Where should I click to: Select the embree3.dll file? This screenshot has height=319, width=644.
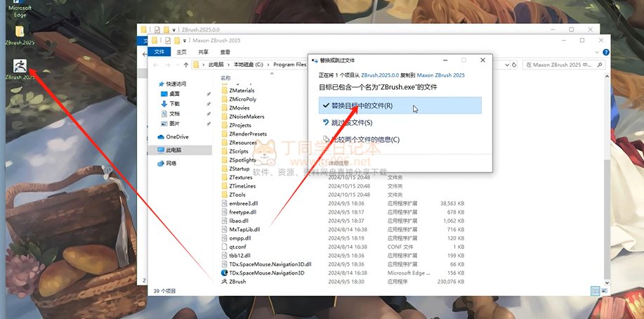coord(243,203)
